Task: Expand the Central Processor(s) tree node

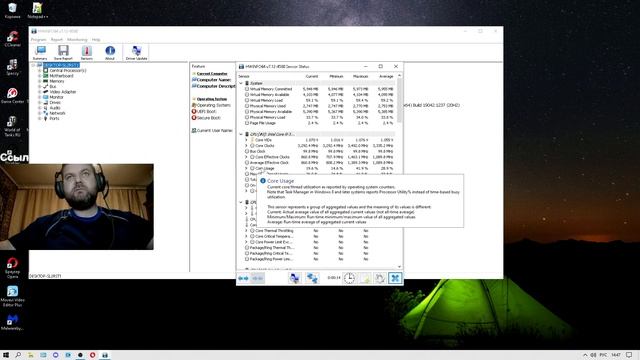Action: (40, 71)
